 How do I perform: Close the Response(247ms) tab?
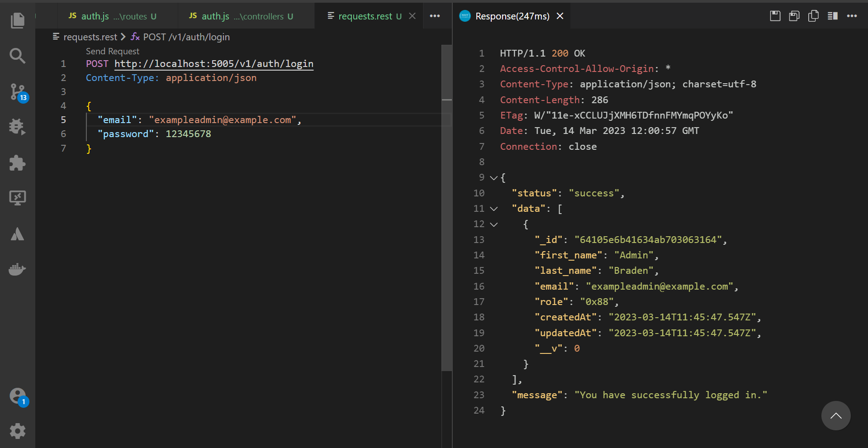(560, 16)
